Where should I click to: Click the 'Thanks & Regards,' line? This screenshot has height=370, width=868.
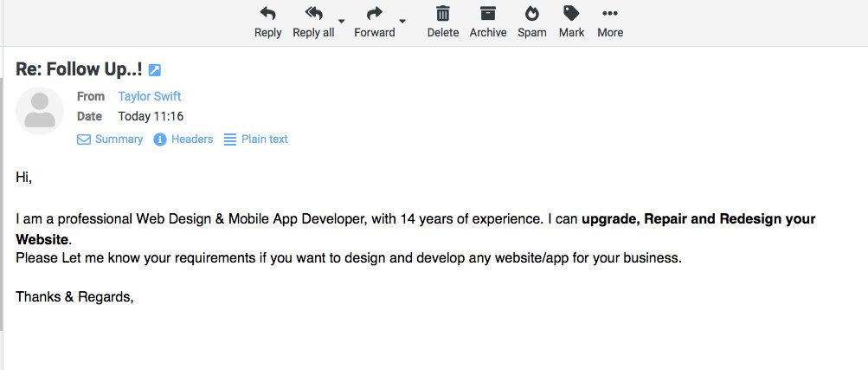tap(74, 297)
